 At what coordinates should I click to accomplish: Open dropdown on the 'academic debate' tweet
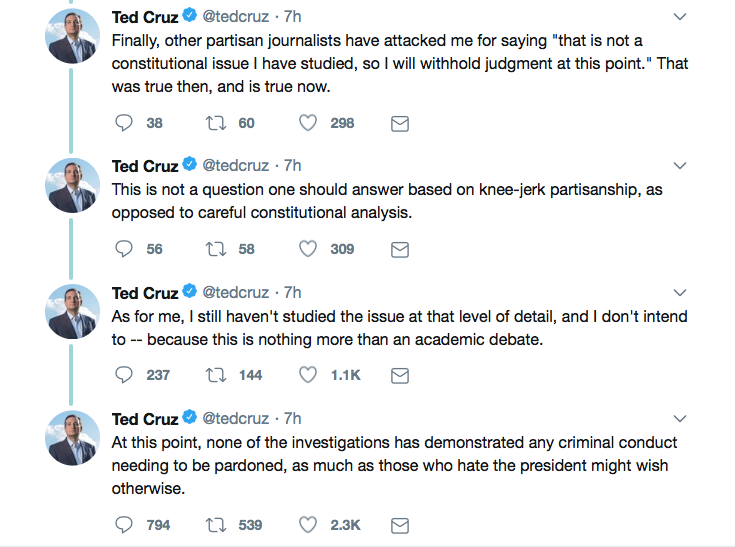point(680,292)
